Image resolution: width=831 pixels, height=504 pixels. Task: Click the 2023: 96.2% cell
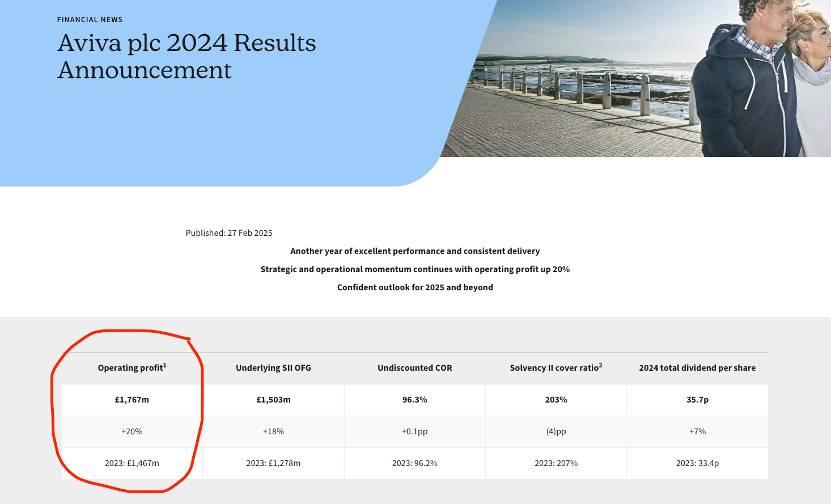coord(415,463)
